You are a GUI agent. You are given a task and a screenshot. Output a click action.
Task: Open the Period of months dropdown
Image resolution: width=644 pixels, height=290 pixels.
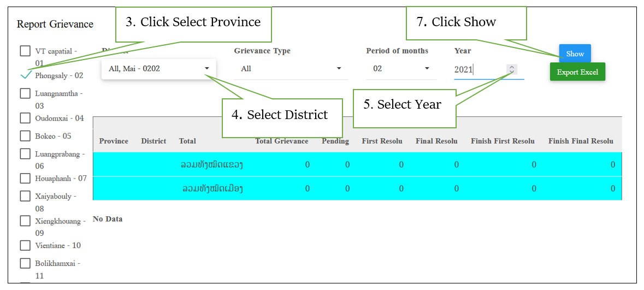coord(401,69)
